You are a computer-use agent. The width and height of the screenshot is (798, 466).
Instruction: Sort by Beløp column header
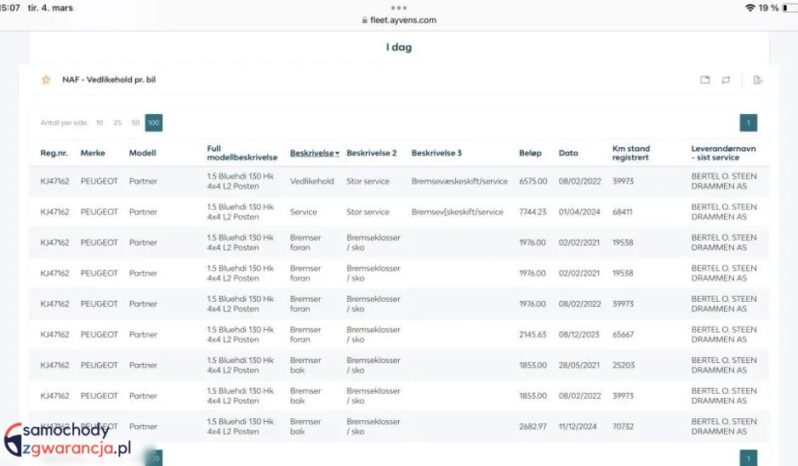(x=530, y=153)
